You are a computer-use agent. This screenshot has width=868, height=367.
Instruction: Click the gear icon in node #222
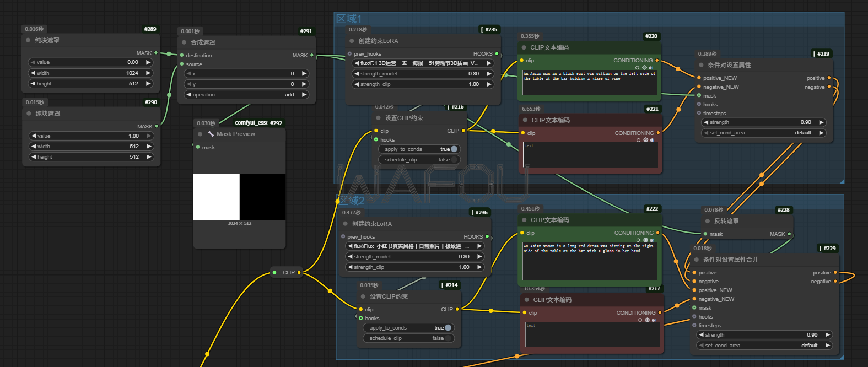click(x=645, y=240)
